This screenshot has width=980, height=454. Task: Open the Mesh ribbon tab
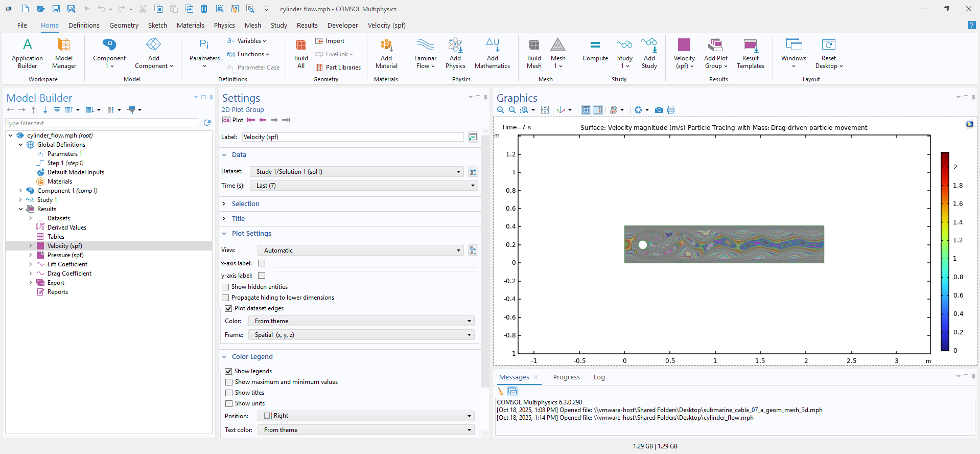pyautogui.click(x=252, y=25)
